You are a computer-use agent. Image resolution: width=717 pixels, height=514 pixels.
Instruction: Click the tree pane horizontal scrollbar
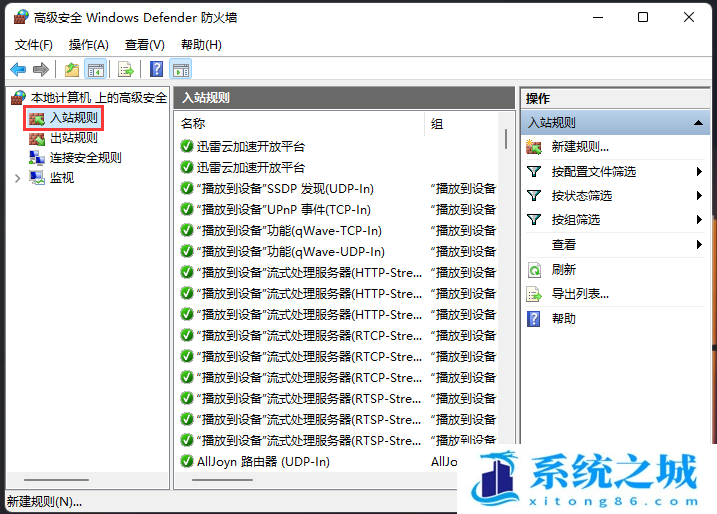tap(56, 480)
